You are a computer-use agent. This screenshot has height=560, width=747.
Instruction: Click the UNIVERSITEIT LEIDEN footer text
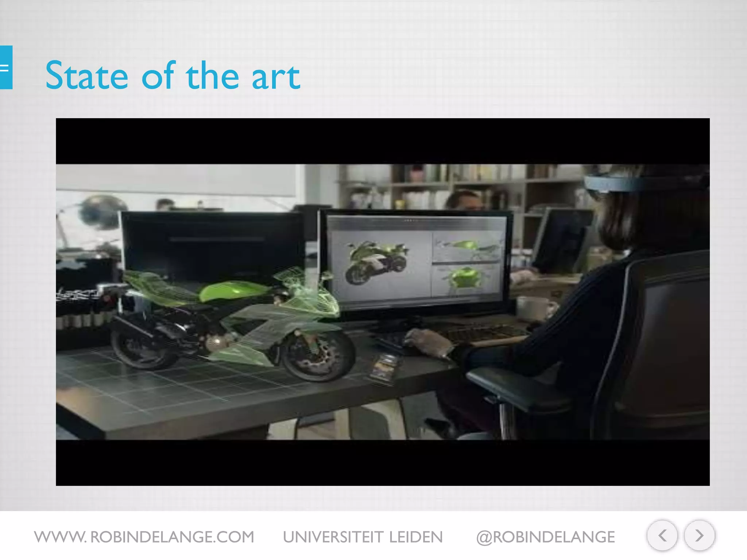coord(363,537)
